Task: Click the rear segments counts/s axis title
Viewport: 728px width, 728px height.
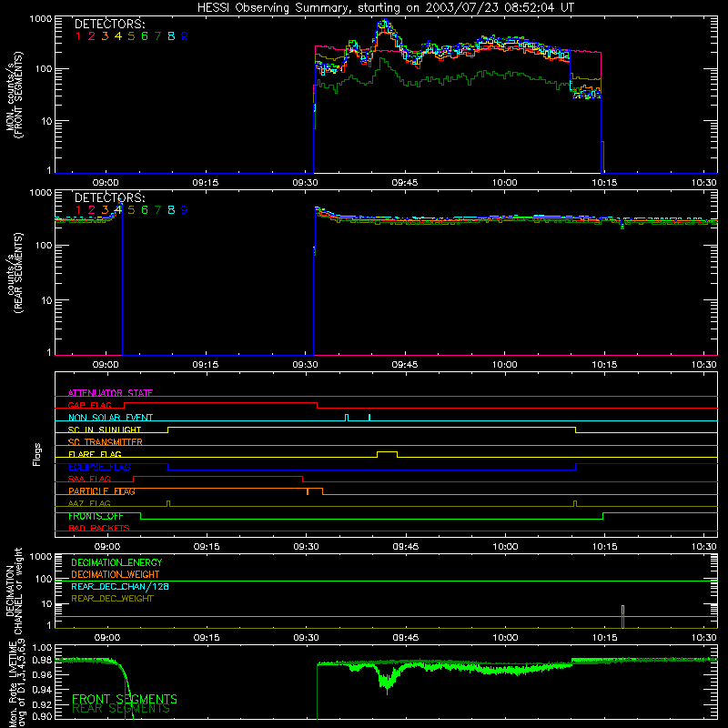Action: (14, 273)
